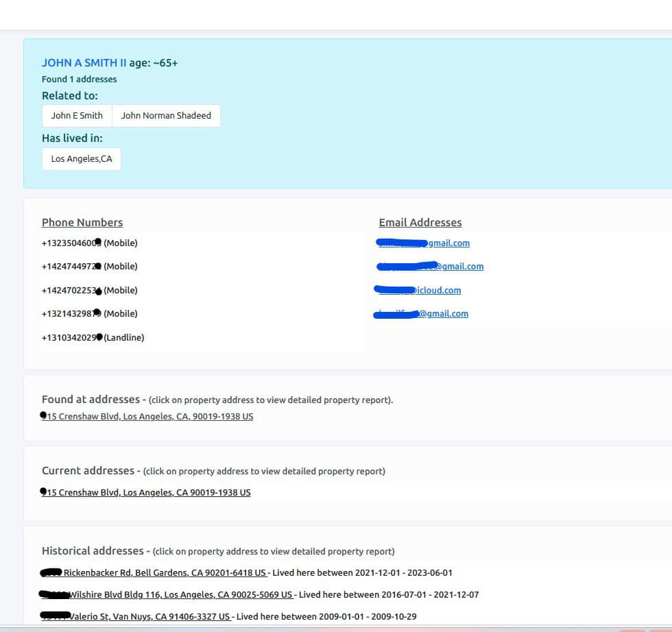Open Crenshaw Blvd link under Found at addresses
Screen dimensions: 672x632
pos(149,416)
